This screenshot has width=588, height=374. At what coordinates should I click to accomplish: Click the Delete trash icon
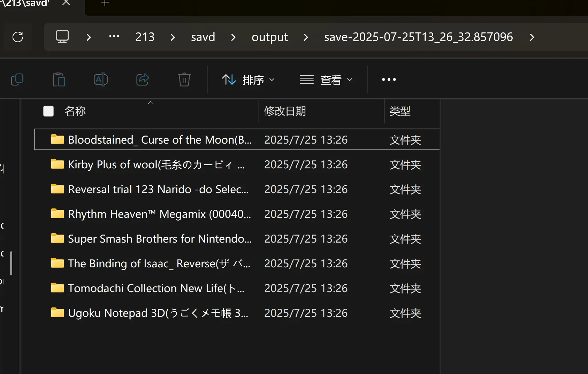pyautogui.click(x=184, y=80)
